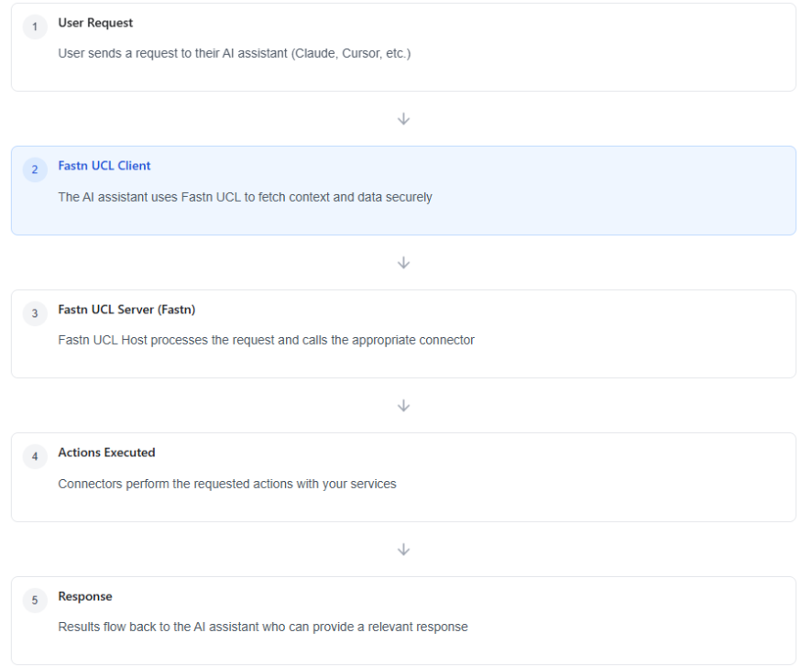The width and height of the screenshot is (812, 666).
Task: Click the "Fastn UCL Server (Fastn)" heading
Action: pos(126,310)
